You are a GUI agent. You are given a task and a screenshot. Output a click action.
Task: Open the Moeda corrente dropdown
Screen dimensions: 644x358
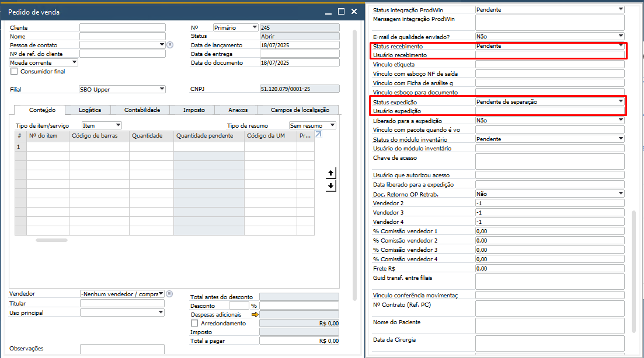click(74, 62)
